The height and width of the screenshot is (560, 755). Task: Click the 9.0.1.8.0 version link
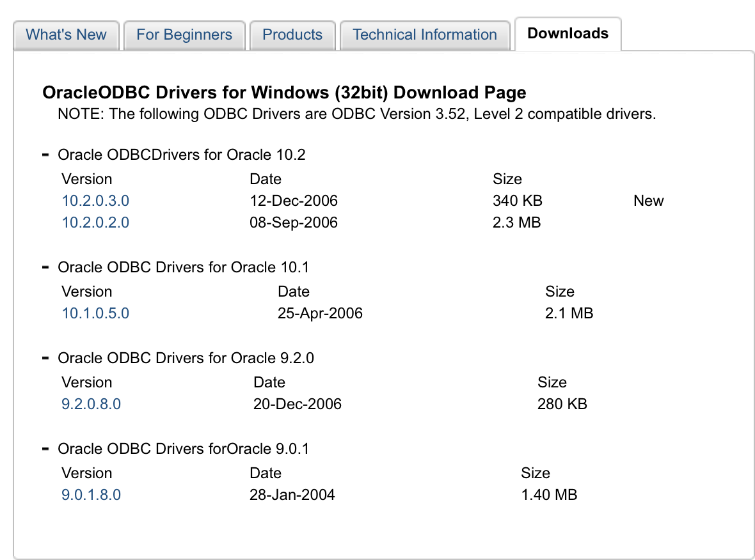(91, 495)
